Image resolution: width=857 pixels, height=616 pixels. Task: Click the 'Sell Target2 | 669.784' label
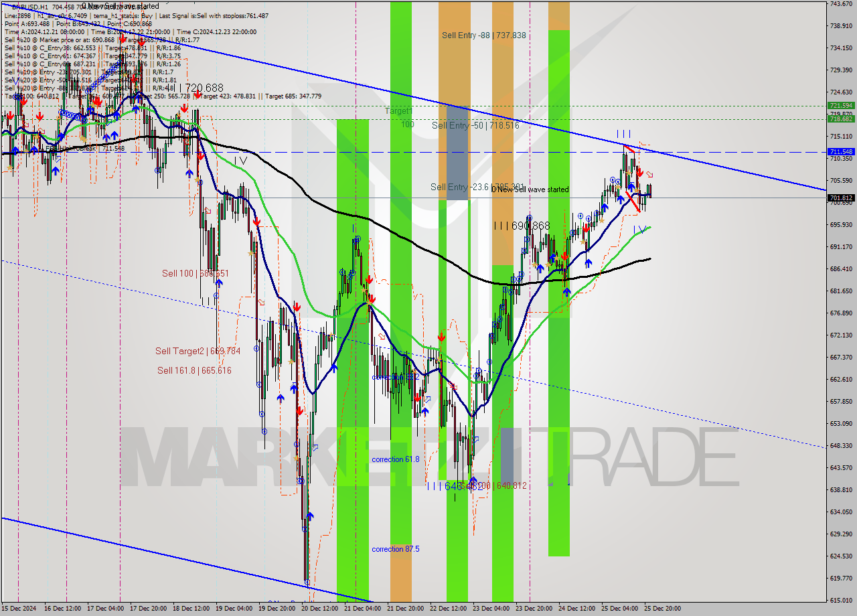[198, 351]
